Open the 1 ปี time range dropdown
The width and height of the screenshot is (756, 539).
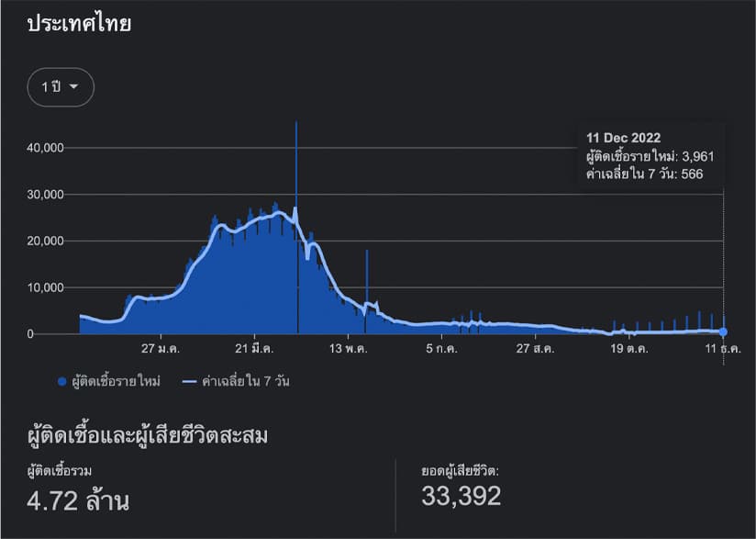61,87
